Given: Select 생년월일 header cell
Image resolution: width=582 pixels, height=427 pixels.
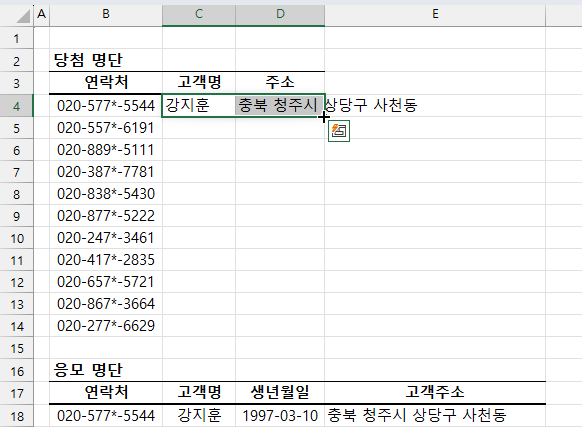Looking at the screenshot, I should [x=280, y=392].
